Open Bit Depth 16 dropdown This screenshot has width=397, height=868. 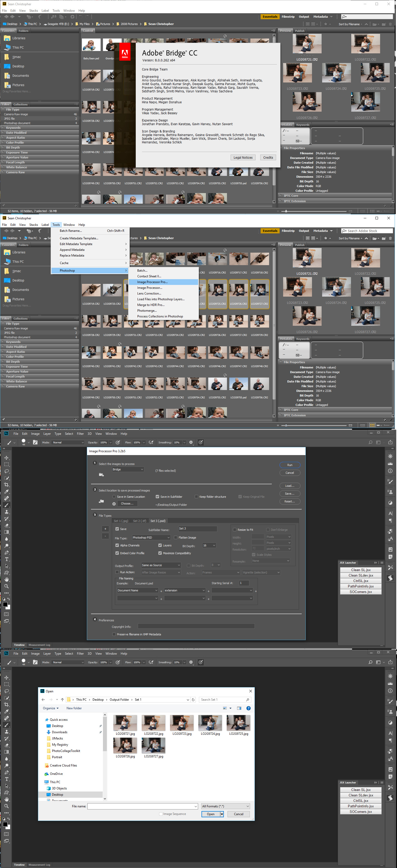click(x=209, y=545)
